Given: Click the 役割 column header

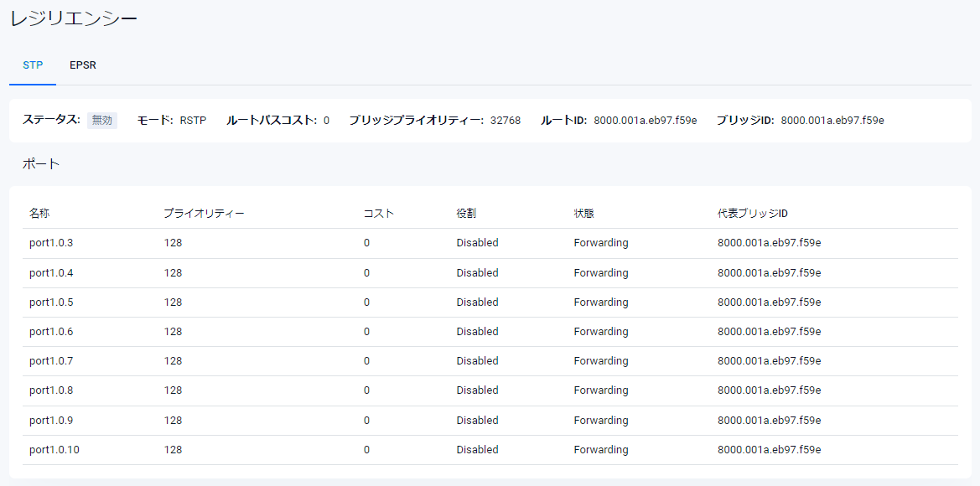Looking at the screenshot, I should click(x=466, y=214).
